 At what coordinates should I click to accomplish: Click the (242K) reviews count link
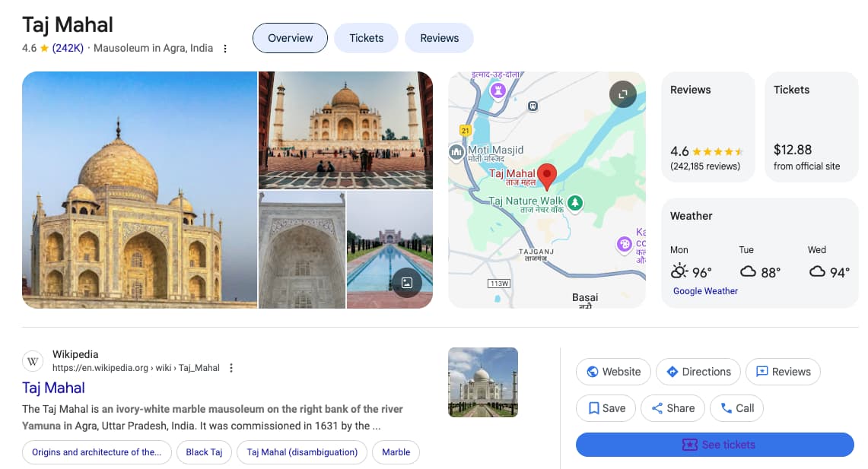[x=68, y=48]
